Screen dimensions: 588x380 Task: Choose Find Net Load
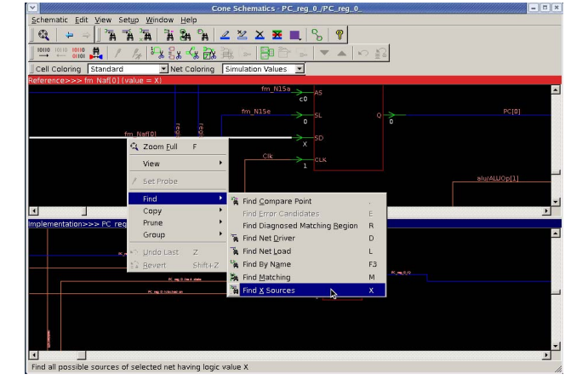pyautogui.click(x=306, y=251)
